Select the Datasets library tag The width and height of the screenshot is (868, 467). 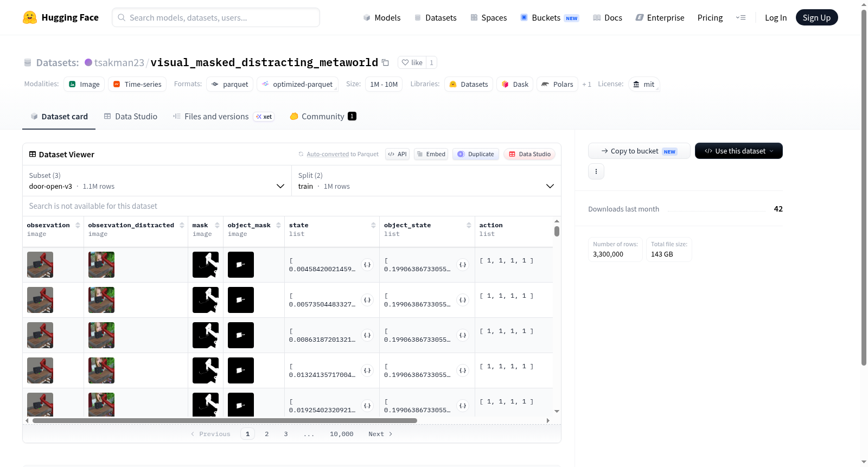[469, 84]
